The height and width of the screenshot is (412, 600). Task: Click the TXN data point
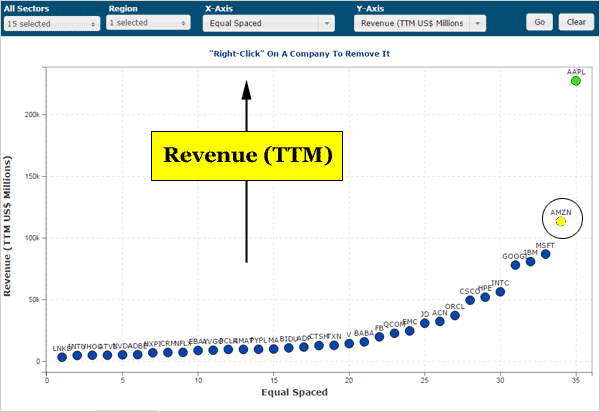coord(334,345)
